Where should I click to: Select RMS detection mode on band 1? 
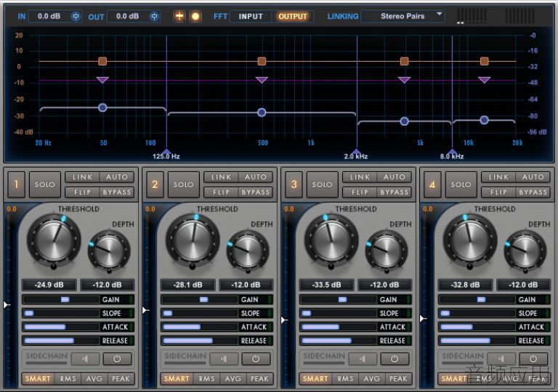click(68, 379)
